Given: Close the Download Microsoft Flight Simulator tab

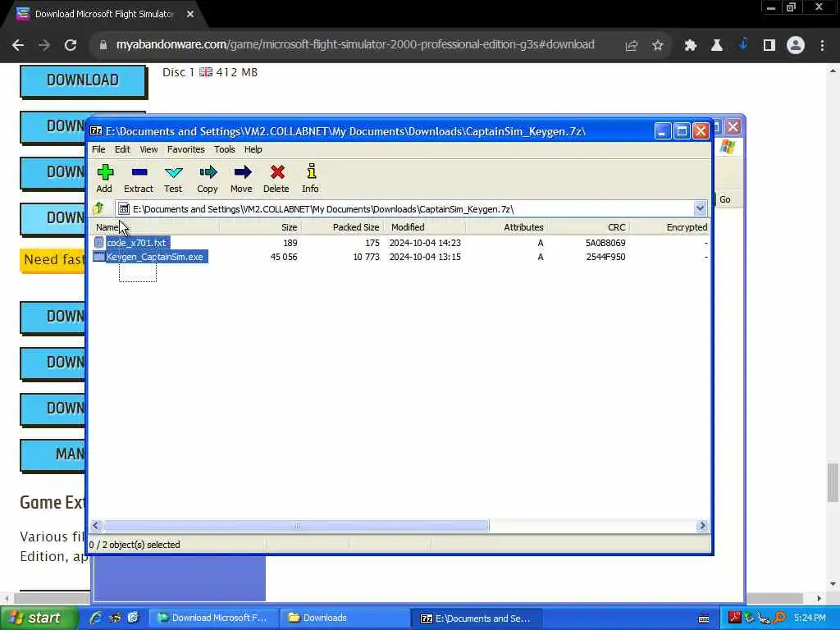Looking at the screenshot, I should tap(190, 15).
